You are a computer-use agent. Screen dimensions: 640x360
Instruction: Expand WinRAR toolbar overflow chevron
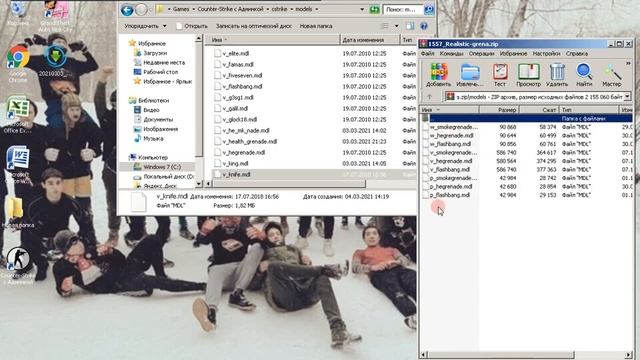click(x=628, y=63)
